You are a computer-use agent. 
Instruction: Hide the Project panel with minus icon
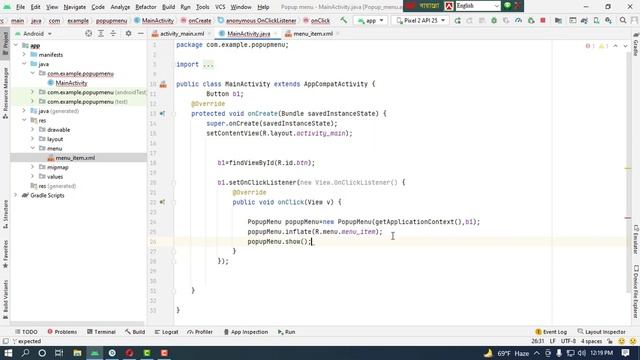coord(141,33)
